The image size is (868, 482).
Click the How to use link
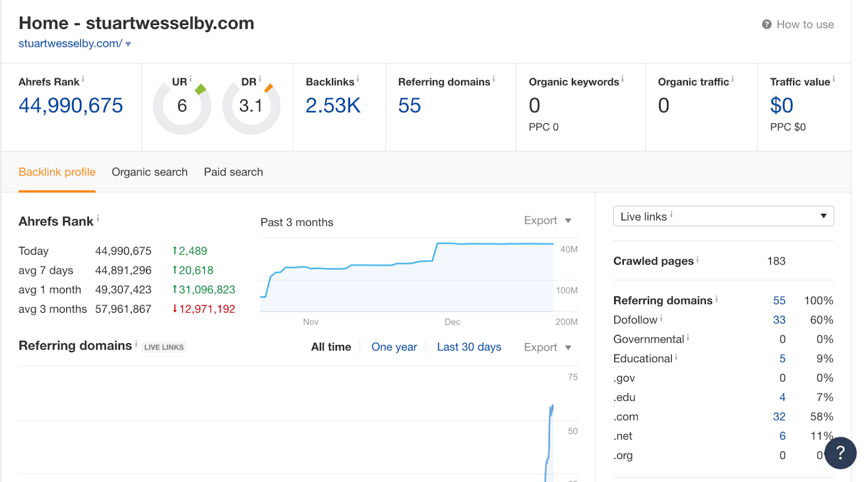(x=805, y=24)
